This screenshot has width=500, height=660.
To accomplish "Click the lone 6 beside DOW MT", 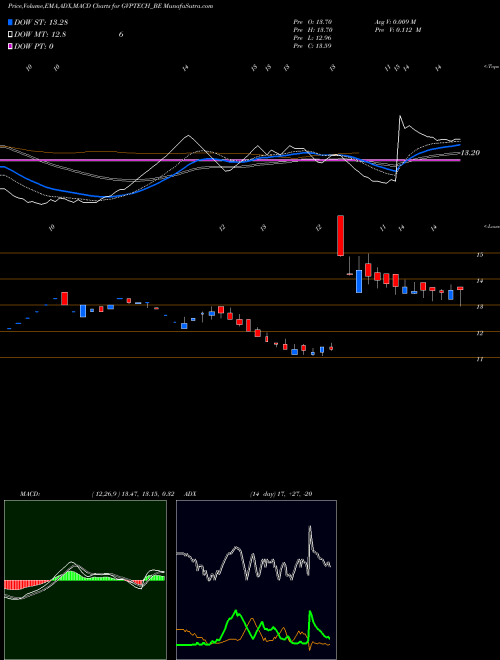I will (x=121, y=34).
